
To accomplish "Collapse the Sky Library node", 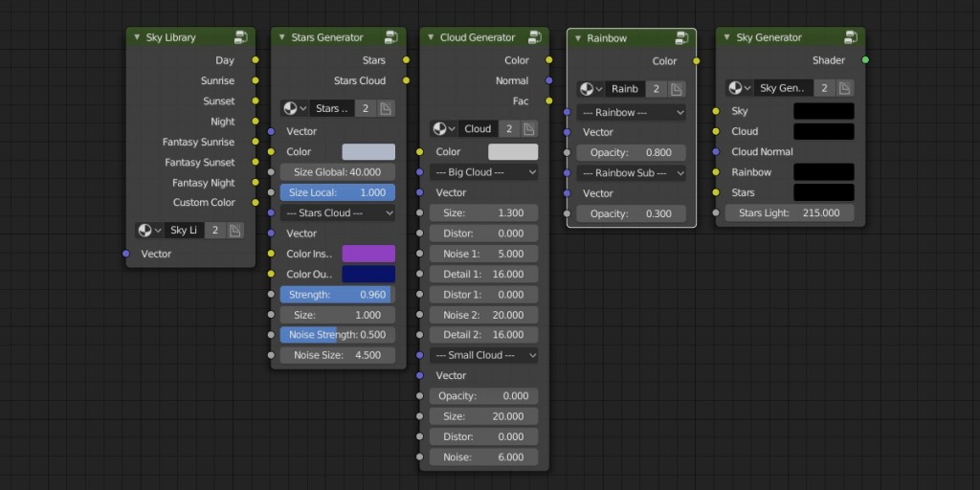I will click(136, 37).
